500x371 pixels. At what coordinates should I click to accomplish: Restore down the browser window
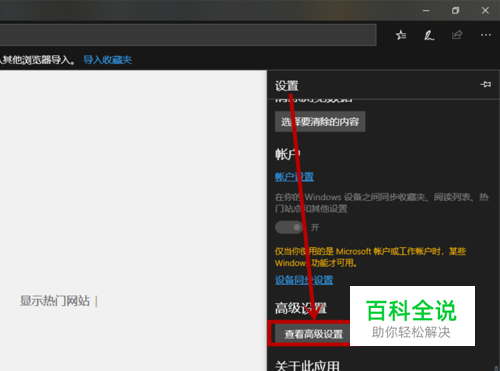[455, 11]
